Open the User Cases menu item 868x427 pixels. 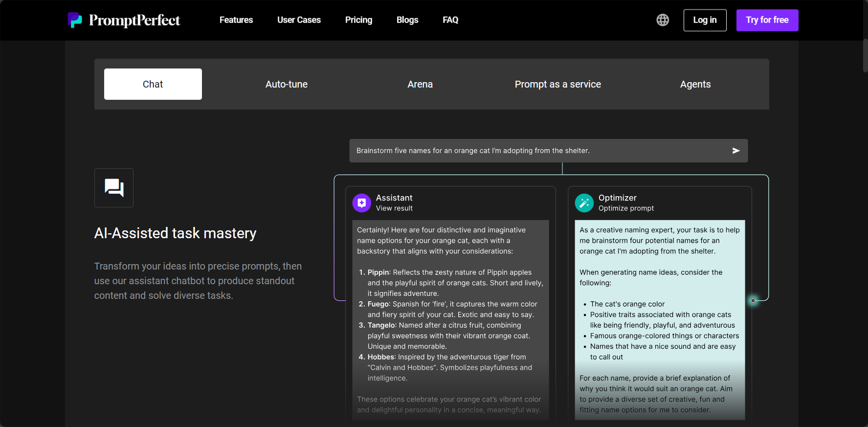(299, 20)
